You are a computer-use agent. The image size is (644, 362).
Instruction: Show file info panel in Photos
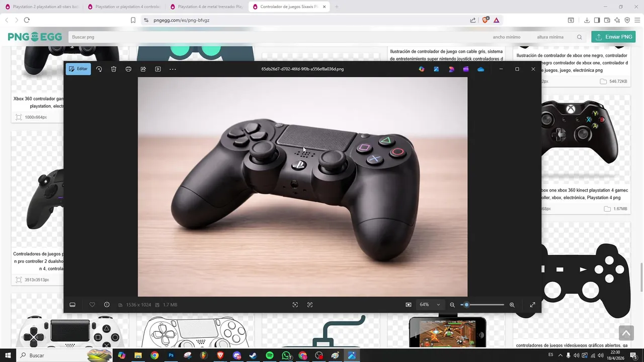[107, 305]
